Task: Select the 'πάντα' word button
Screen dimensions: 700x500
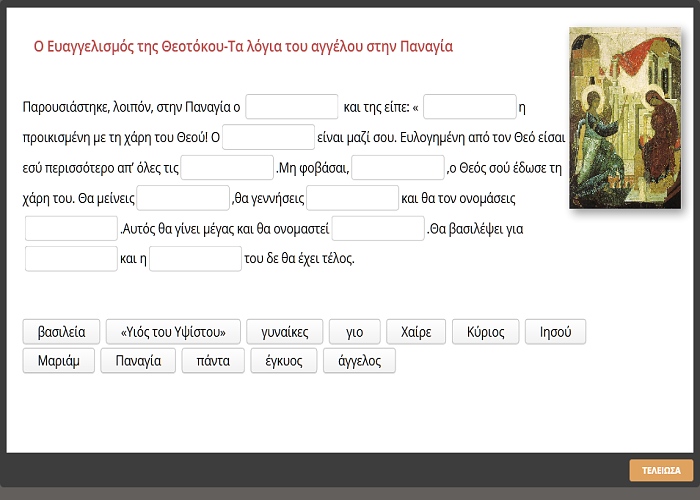Action: pyautogui.click(x=213, y=360)
